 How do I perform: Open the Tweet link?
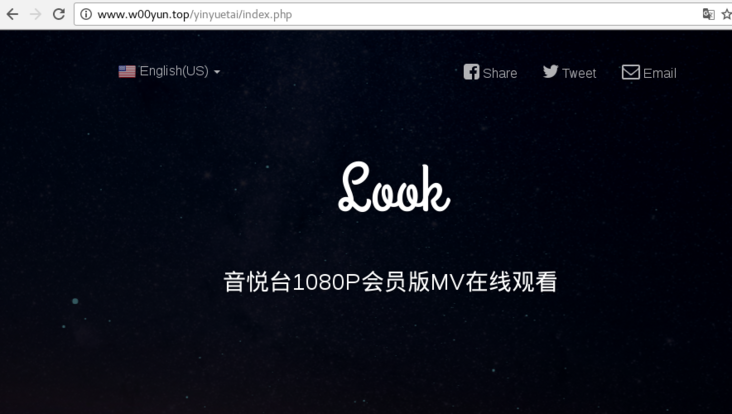pyautogui.click(x=579, y=73)
